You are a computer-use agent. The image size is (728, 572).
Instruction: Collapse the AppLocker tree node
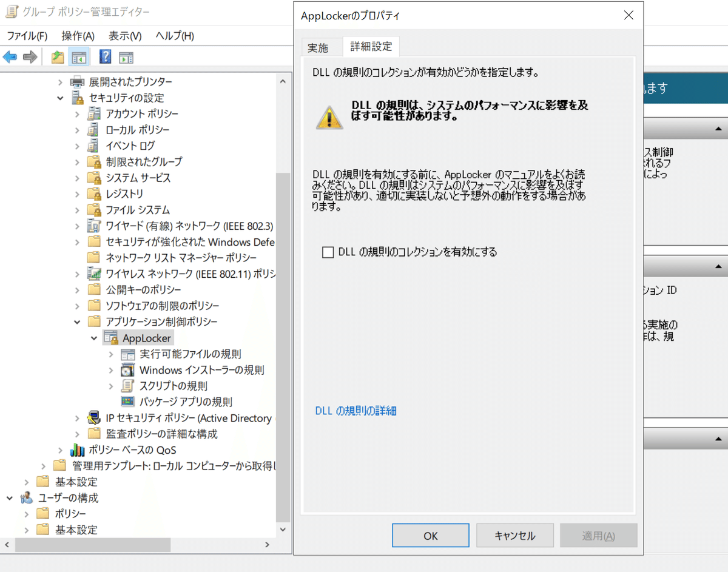click(93, 338)
